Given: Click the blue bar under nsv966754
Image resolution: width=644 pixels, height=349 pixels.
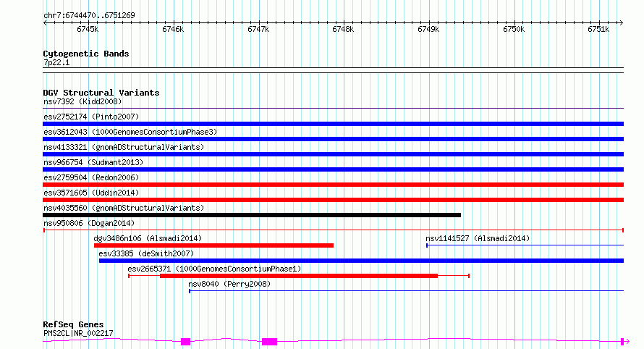Looking at the screenshot, I should coord(333,169).
